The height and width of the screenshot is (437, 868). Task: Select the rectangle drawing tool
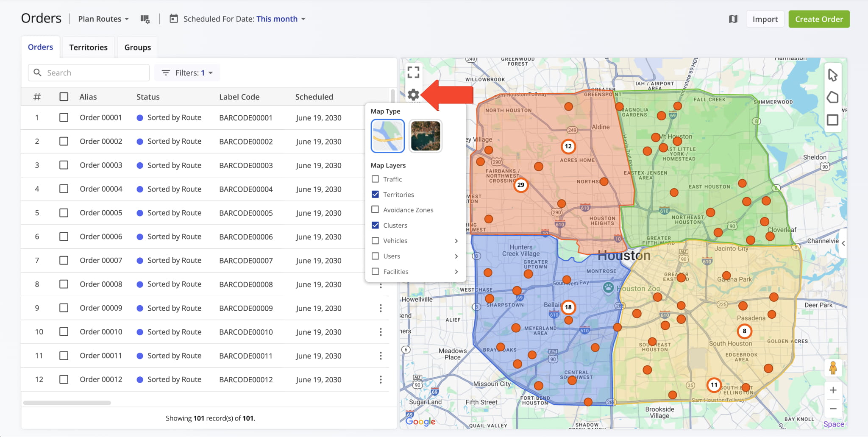[832, 120]
